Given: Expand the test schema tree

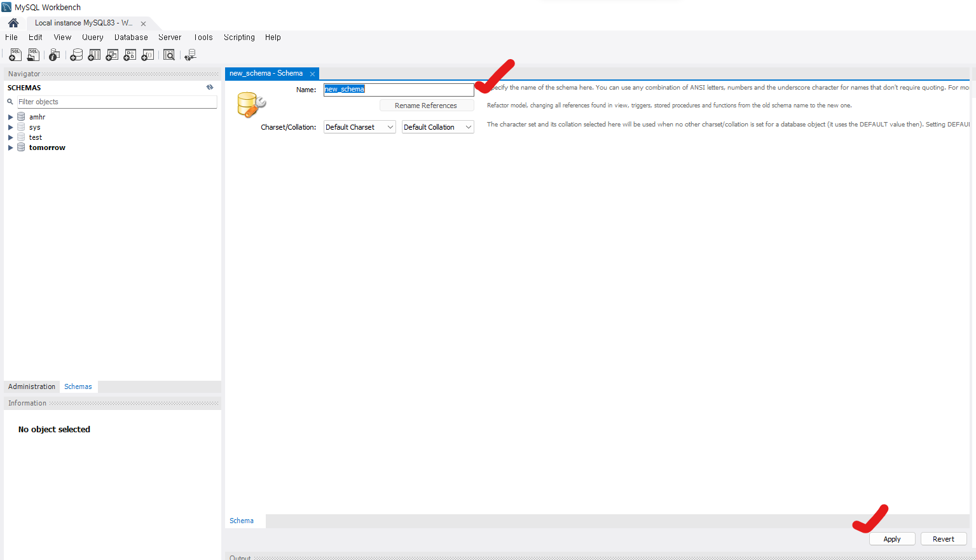Looking at the screenshot, I should click(x=10, y=137).
